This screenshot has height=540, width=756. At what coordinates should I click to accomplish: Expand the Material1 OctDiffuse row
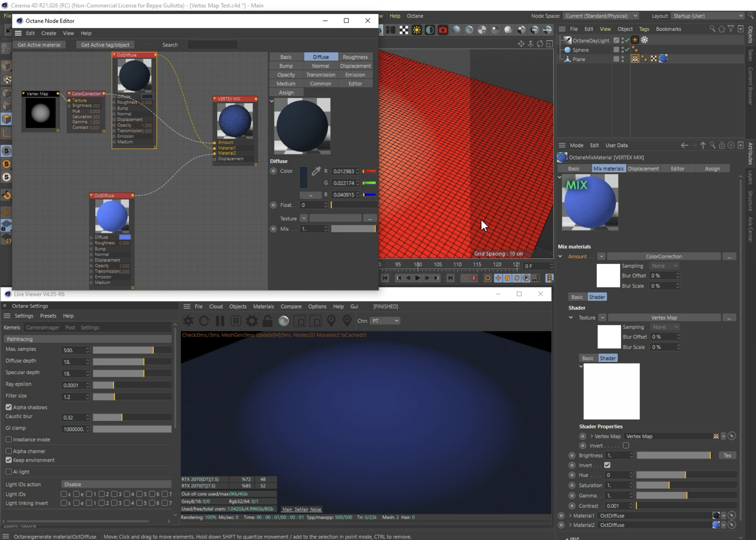click(570, 516)
